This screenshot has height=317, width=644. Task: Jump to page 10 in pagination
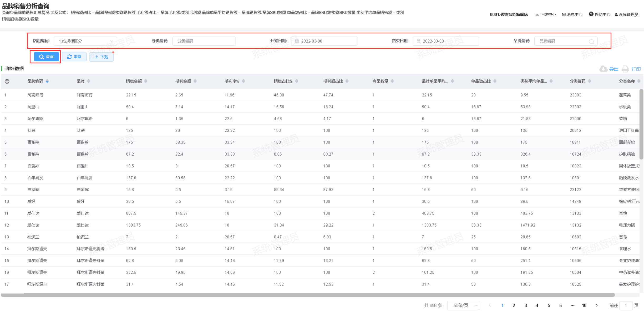584,305
